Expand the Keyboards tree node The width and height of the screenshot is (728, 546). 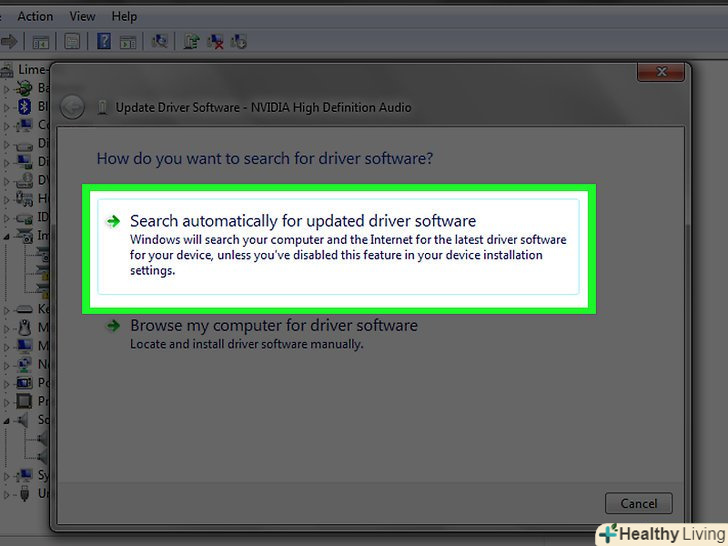tap(6, 310)
